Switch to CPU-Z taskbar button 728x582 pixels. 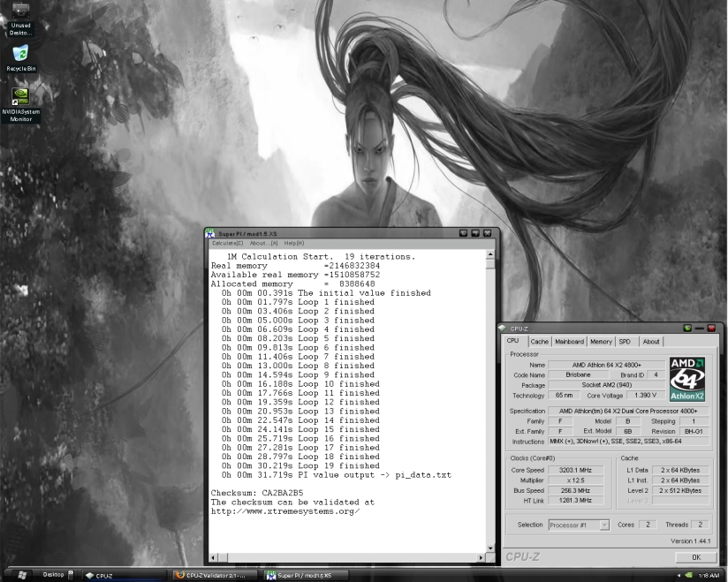pos(124,576)
